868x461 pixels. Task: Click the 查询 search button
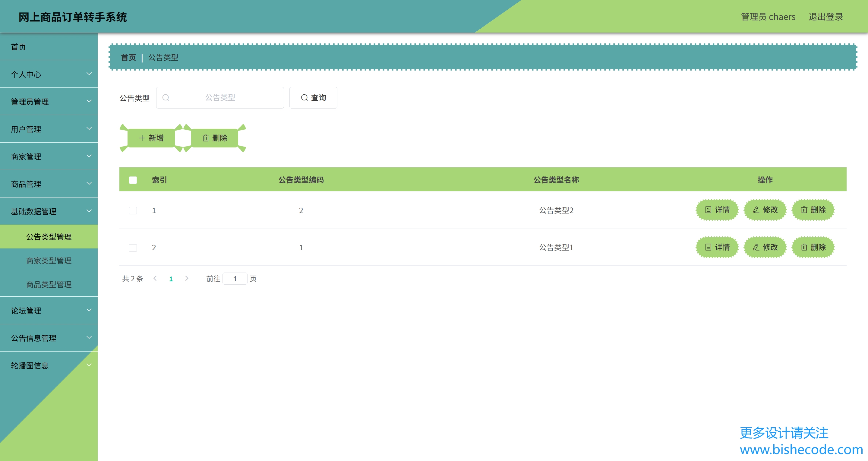click(313, 98)
